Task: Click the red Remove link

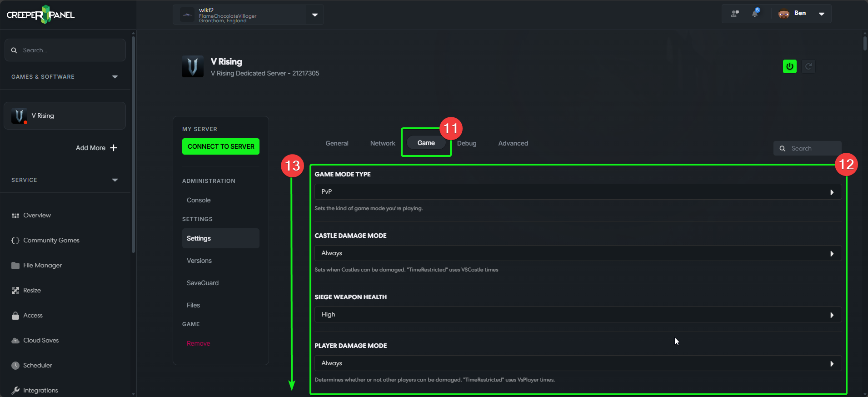Action: point(198,343)
